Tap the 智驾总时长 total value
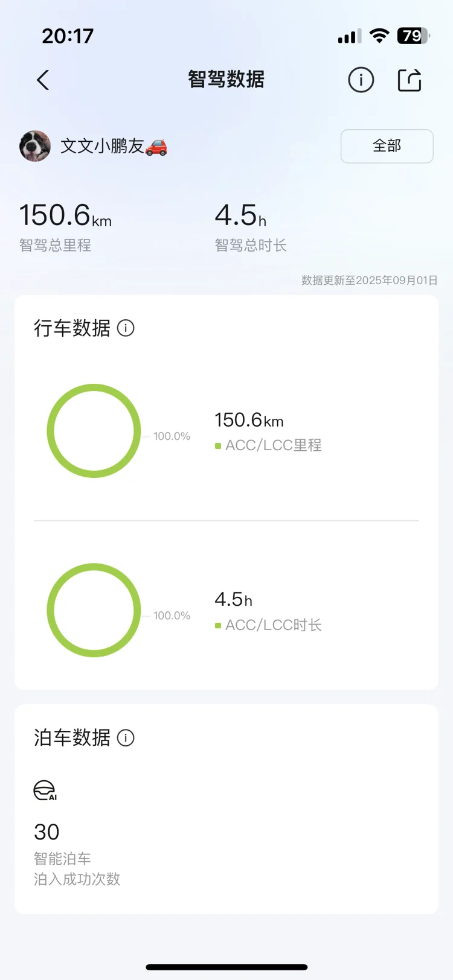453x980 pixels. [x=240, y=215]
